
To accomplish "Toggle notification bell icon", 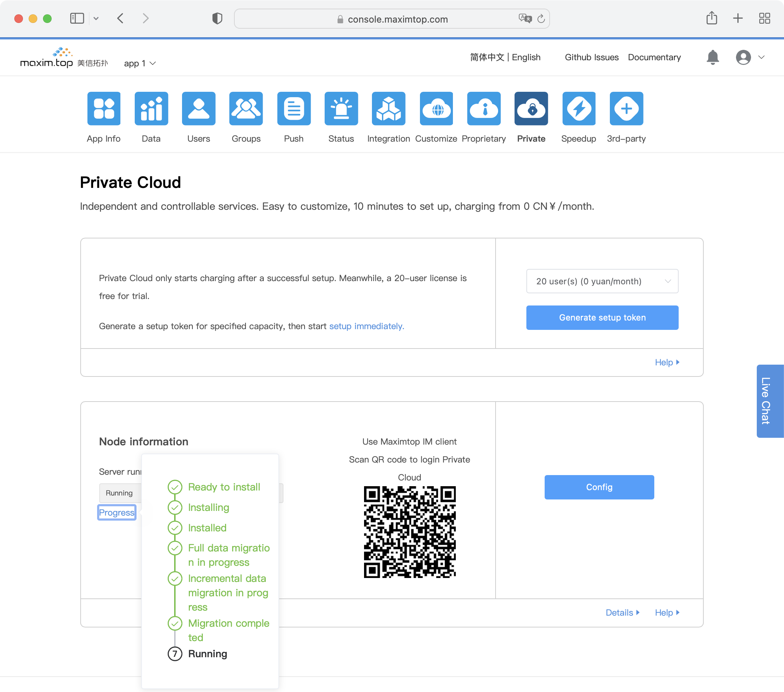I will coord(712,57).
